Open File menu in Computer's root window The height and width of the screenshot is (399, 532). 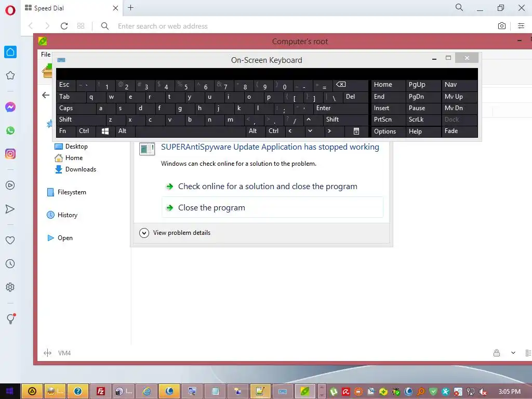[x=46, y=54]
